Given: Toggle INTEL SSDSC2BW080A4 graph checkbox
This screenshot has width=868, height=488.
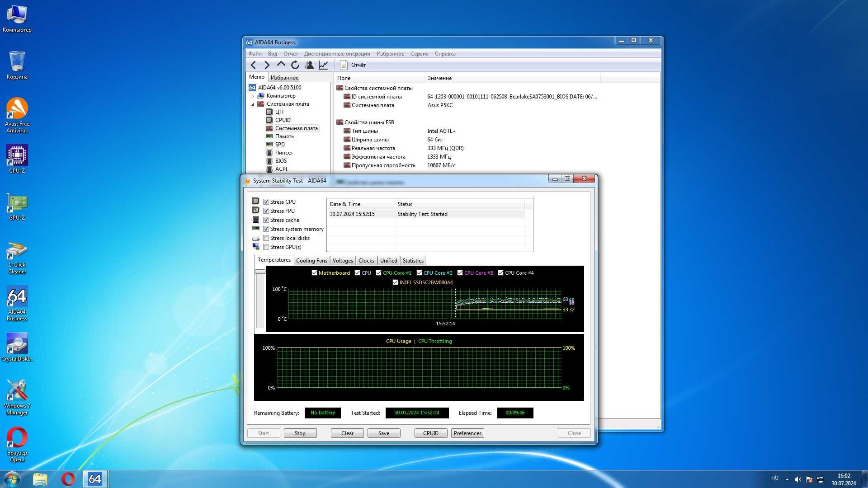Looking at the screenshot, I should point(395,282).
